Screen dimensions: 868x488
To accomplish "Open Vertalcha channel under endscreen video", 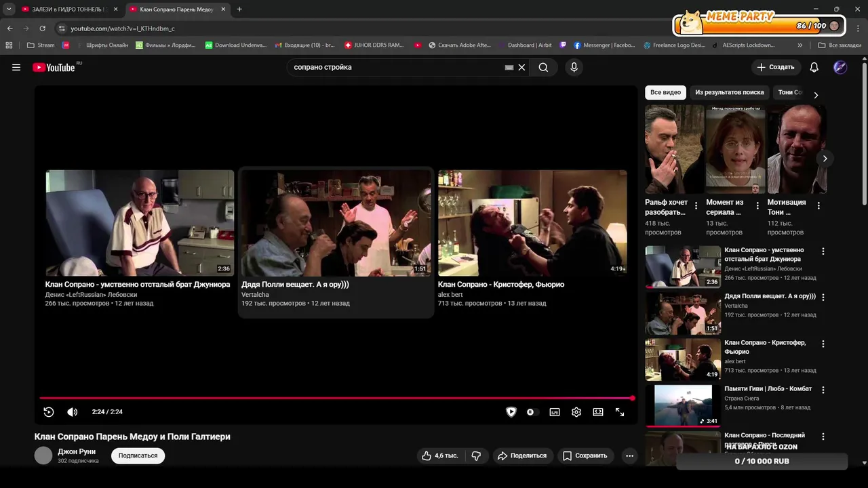I will [x=255, y=295].
